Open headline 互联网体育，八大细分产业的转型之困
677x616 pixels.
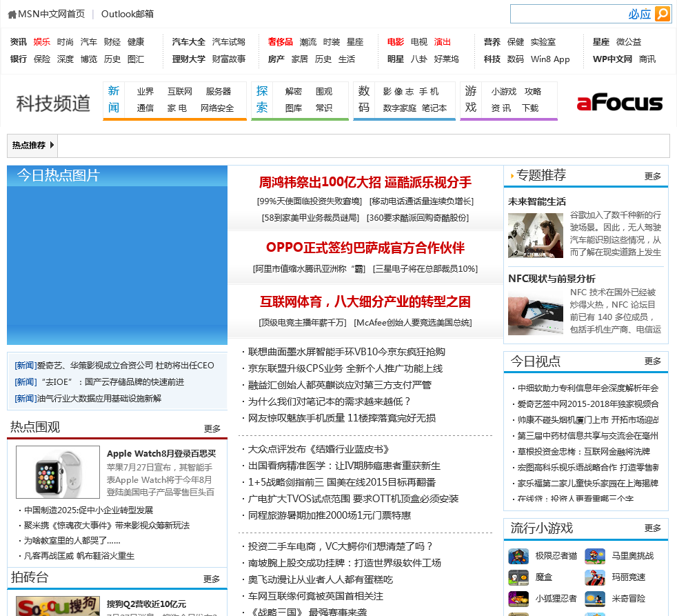pyautogui.click(x=365, y=301)
